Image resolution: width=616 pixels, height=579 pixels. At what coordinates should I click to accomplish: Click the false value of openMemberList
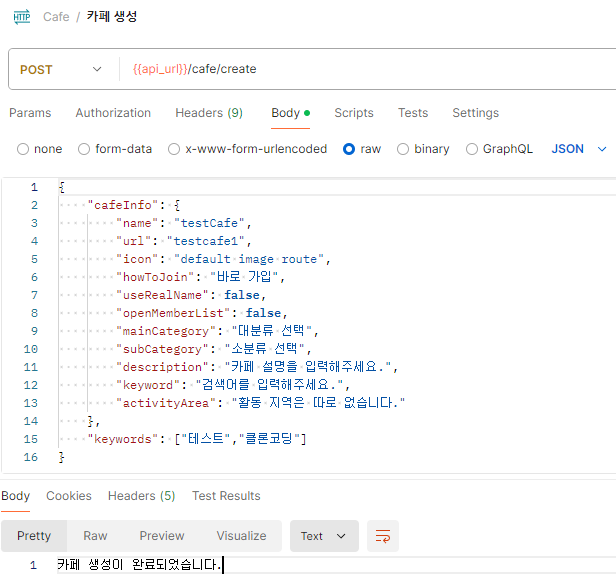click(x=263, y=313)
